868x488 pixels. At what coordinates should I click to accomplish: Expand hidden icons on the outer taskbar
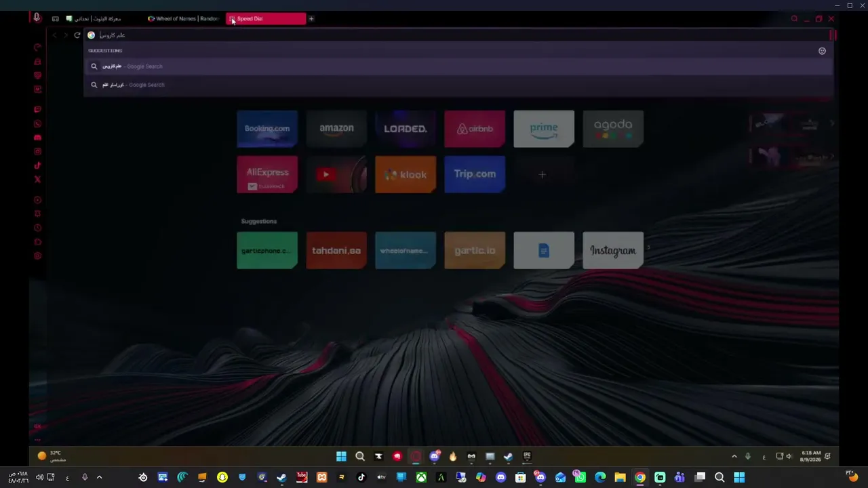(x=99, y=477)
